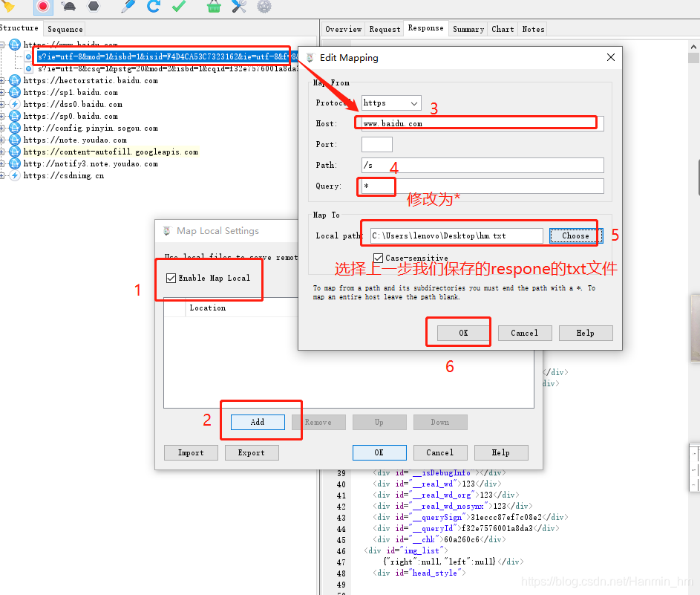700x595 pixels.
Task: Open the Notes tab
Action: click(x=534, y=29)
